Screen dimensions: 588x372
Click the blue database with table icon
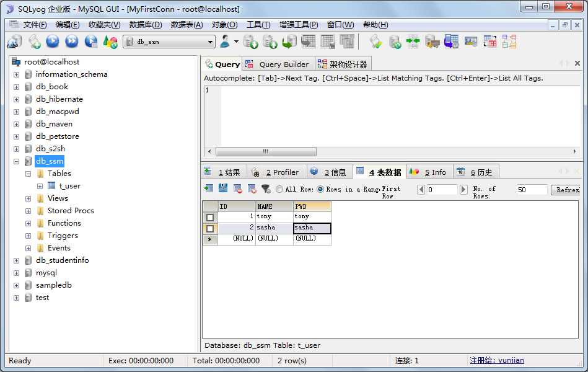452,42
